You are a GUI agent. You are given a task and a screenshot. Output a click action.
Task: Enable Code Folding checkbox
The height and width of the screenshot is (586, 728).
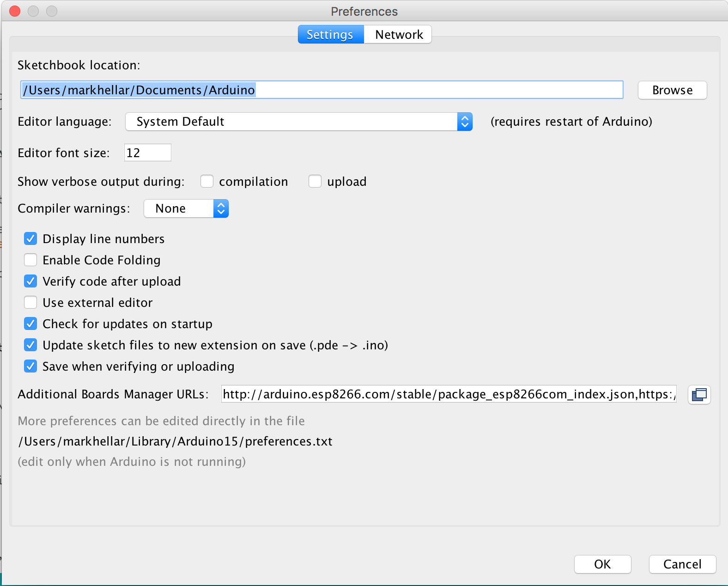[30, 260]
